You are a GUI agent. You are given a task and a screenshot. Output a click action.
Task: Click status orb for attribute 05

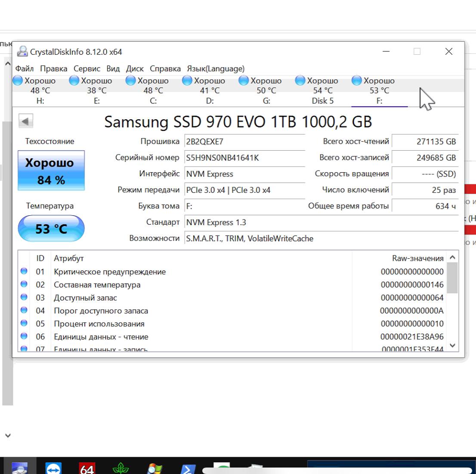tap(24, 323)
